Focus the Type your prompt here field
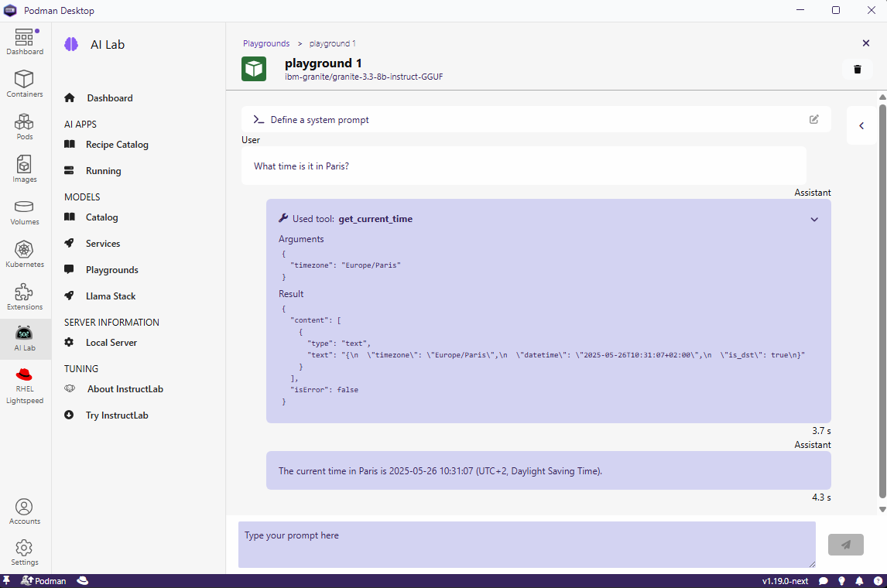This screenshot has width=887, height=588. [x=526, y=545]
